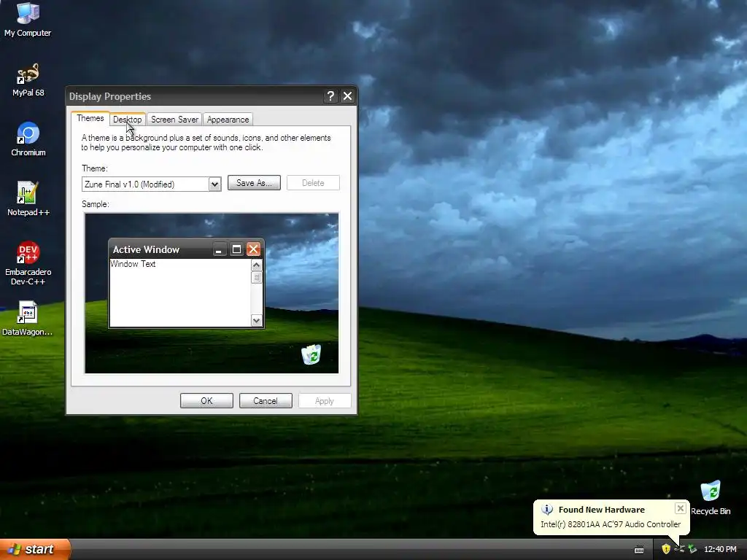Open Chromium desktop shortcut

[x=28, y=139]
